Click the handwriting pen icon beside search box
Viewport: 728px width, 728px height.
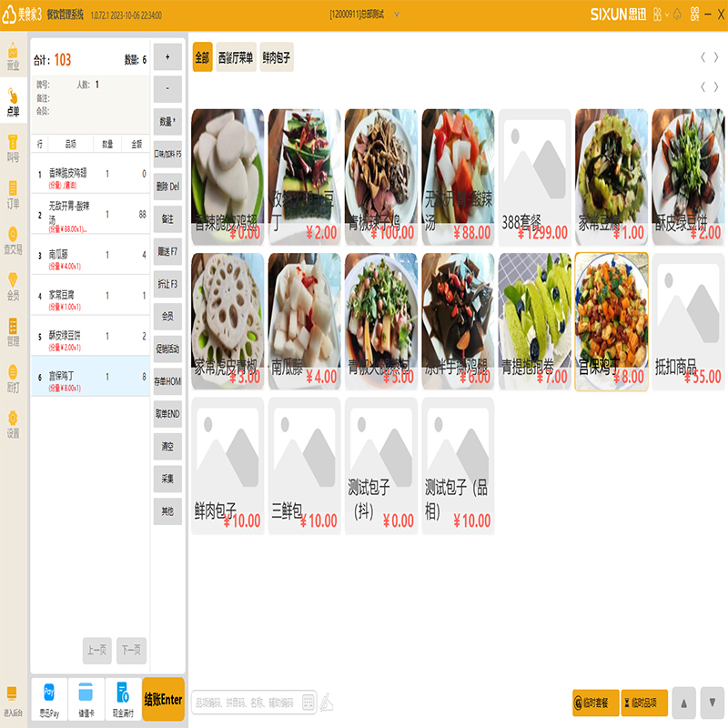point(327,702)
